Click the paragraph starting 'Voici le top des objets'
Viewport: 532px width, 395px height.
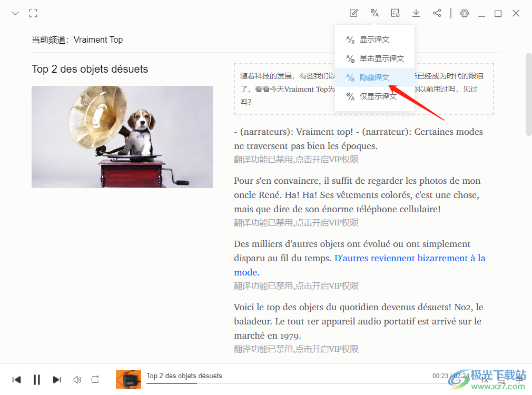click(358, 321)
